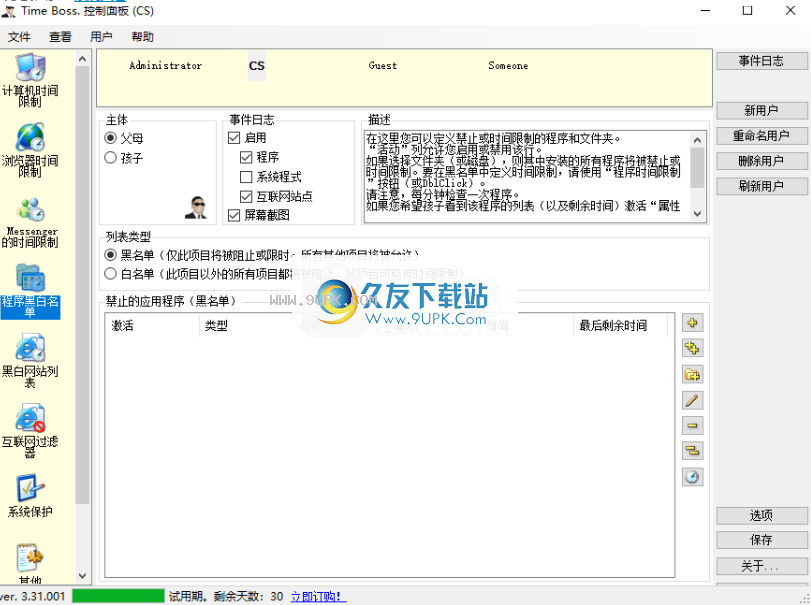811x605 pixels.
Task: Click Rename User (重命名用户) button
Action: (761, 136)
